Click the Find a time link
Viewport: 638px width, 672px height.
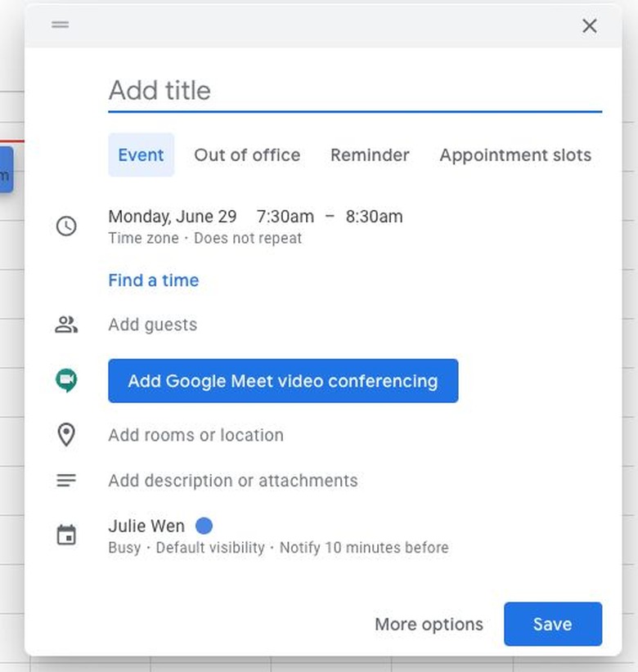point(154,280)
